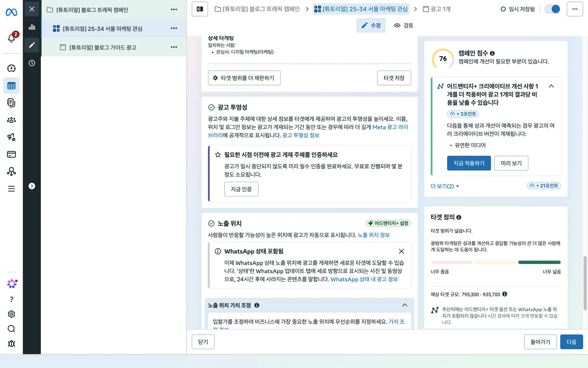Click 타겟 범위를 더 제한하기 button
Screen dimensions: 588x368
(244, 78)
